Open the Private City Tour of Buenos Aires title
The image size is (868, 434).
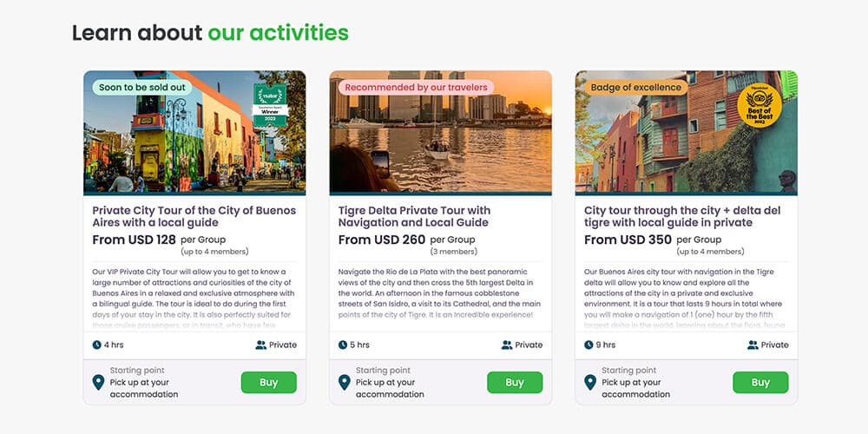(x=194, y=216)
